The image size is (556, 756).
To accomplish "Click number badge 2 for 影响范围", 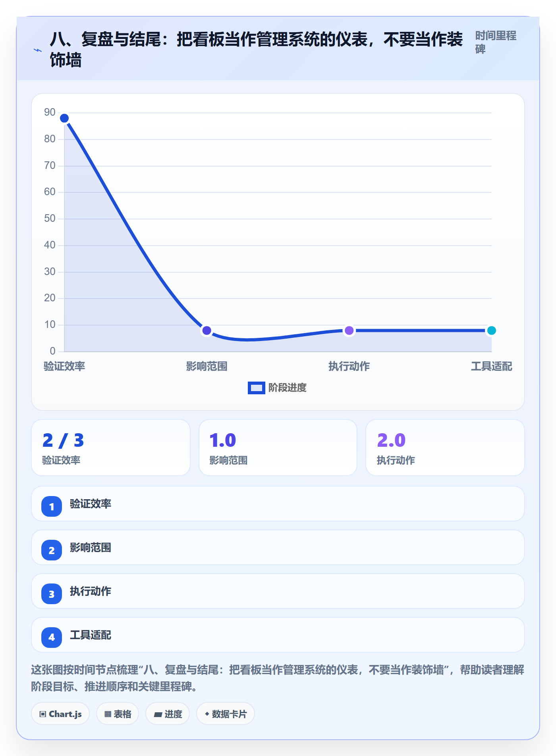I will coord(52,550).
